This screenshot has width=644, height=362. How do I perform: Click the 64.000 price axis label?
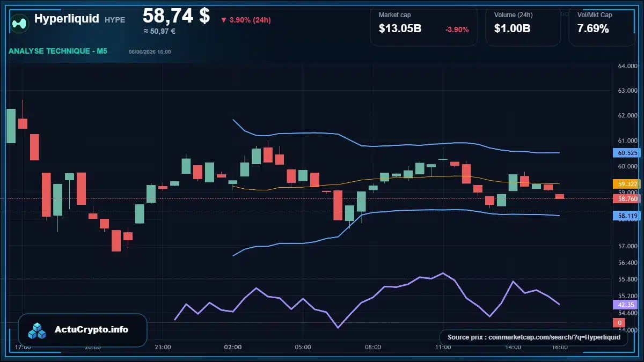tap(627, 66)
